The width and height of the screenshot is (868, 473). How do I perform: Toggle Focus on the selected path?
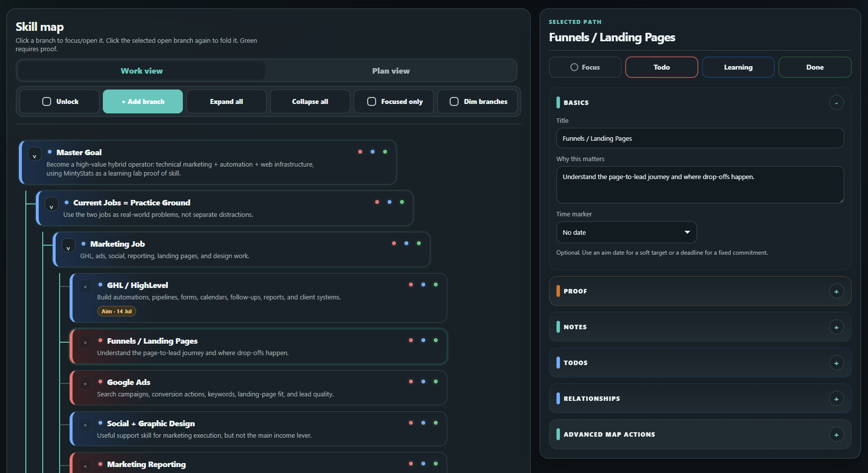(x=585, y=67)
